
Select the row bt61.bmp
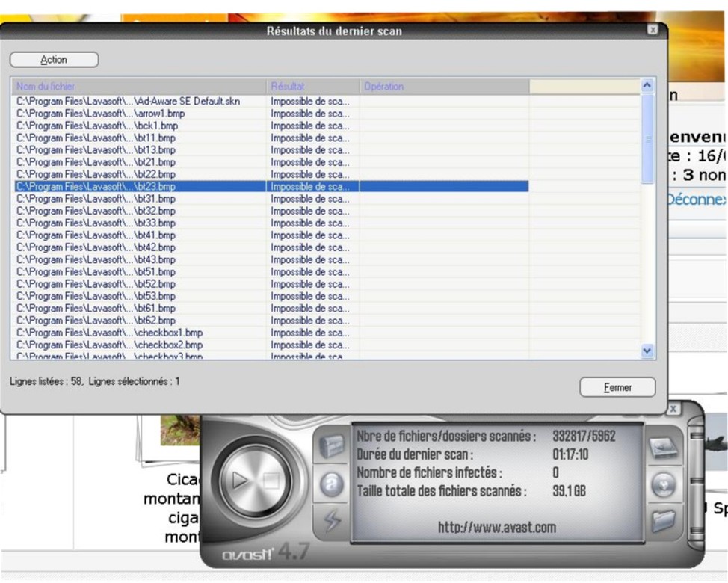tap(271, 309)
